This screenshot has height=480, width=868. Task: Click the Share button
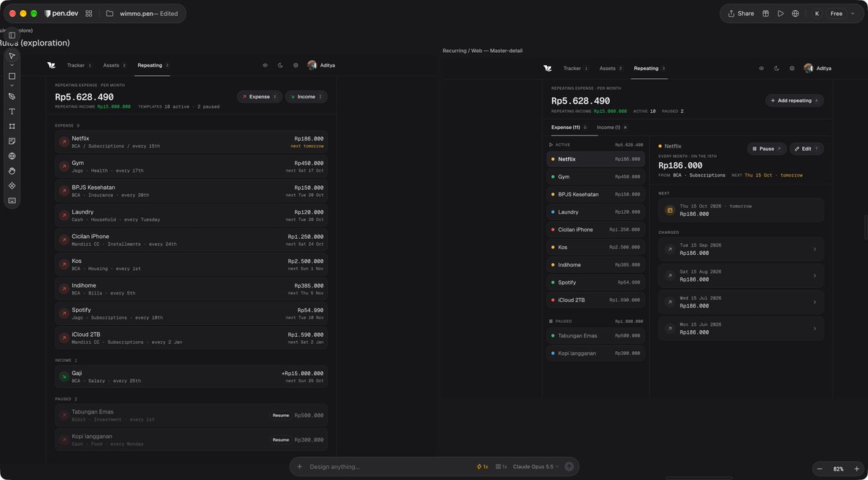point(741,14)
